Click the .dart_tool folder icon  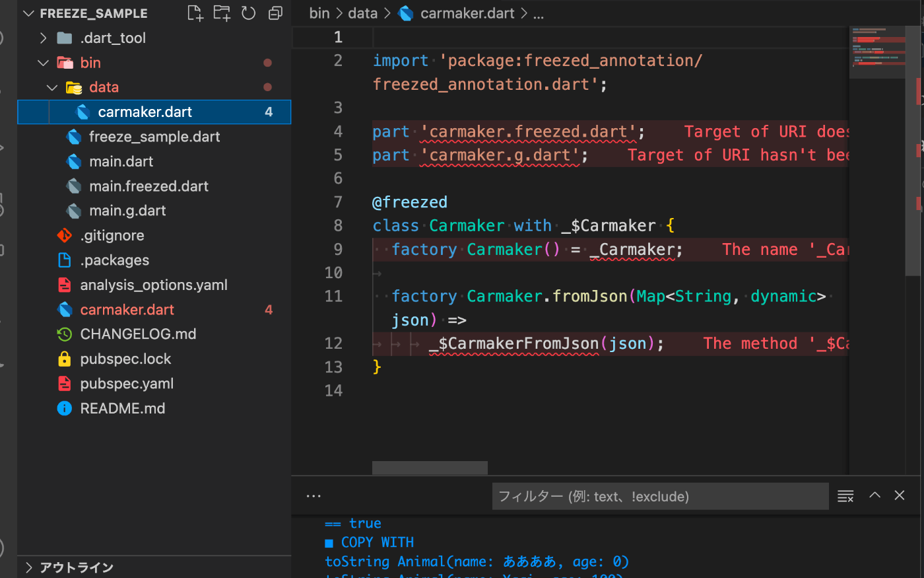[x=65, y=38]
